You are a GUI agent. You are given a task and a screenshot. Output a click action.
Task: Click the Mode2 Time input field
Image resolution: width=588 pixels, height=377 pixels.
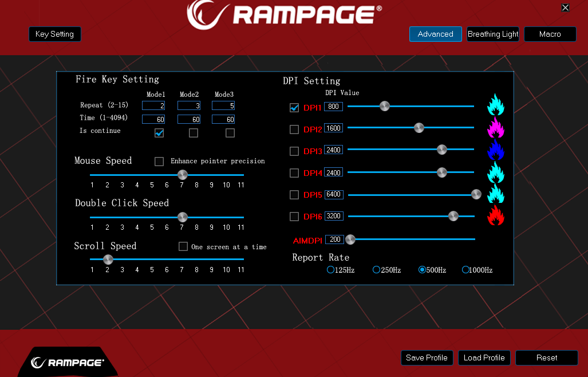[x=188, y=119]
